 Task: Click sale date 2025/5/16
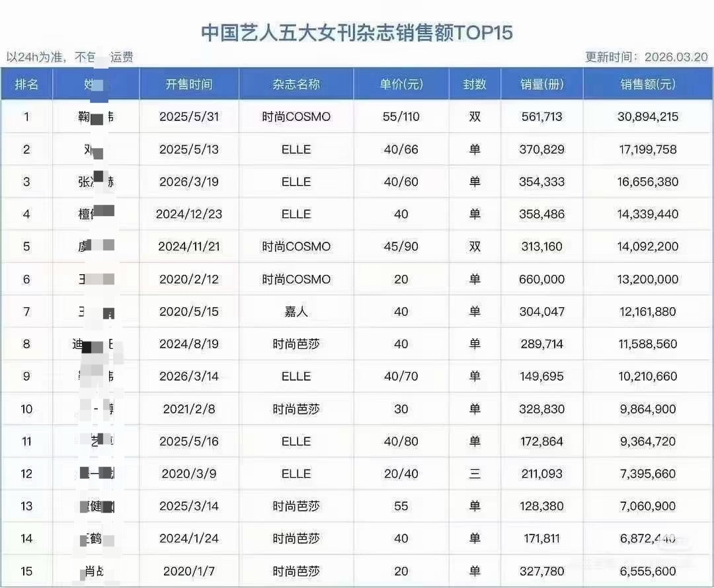pos(189,441)
